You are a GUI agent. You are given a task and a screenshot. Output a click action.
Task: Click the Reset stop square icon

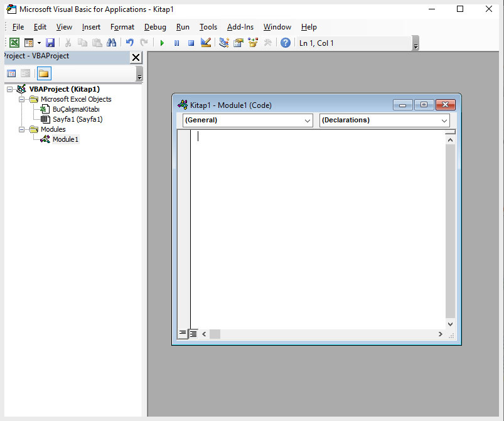click(x=191, y=43)
